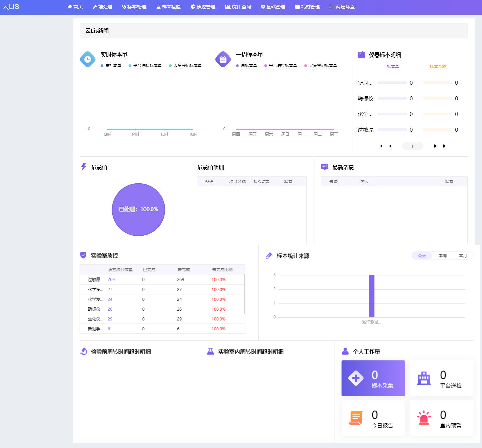Click the 一周标本量 purple calendar icon
The height and width of the screenshot is (448, 482).
click(x=223, y=59)
